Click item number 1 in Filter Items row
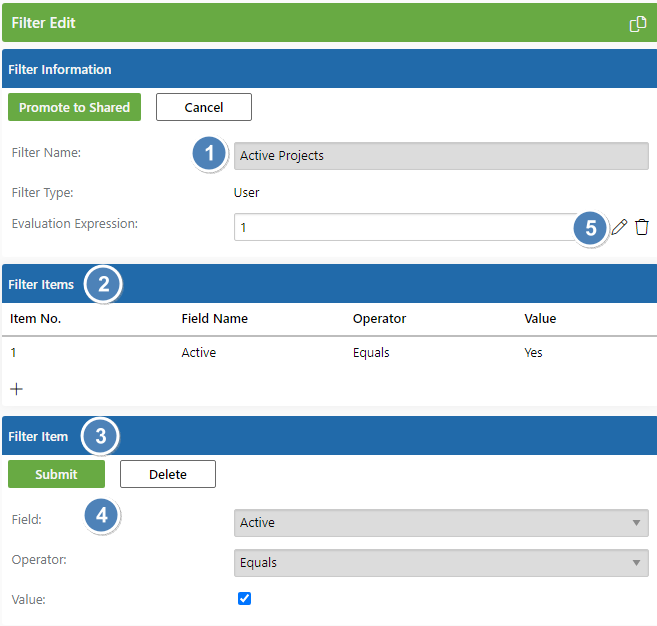Screen dimensions: 657x626 click(13, 352)
